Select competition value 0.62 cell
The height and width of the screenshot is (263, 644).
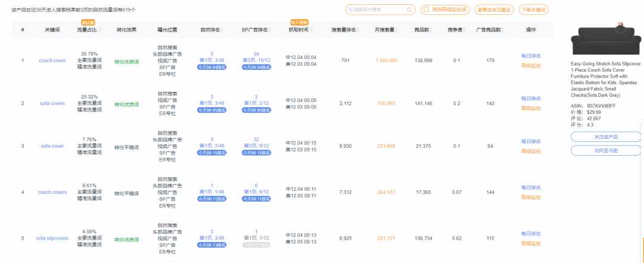(x=456, y=239)
